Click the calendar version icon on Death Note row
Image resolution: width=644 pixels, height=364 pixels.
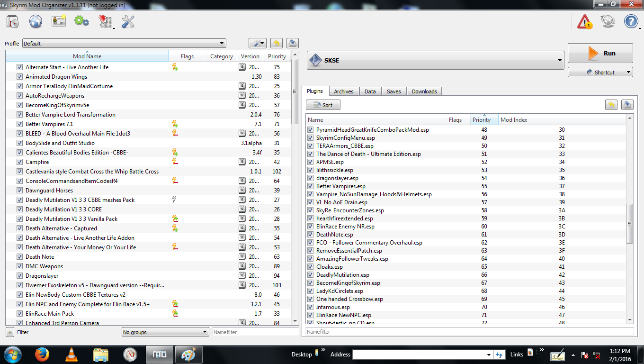pos(242,257)
